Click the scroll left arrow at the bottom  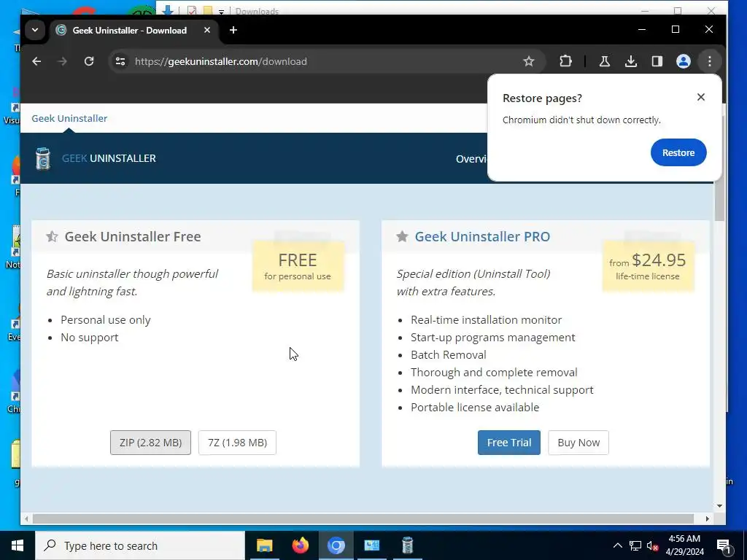pyautogui.click(x=26, y=518)
